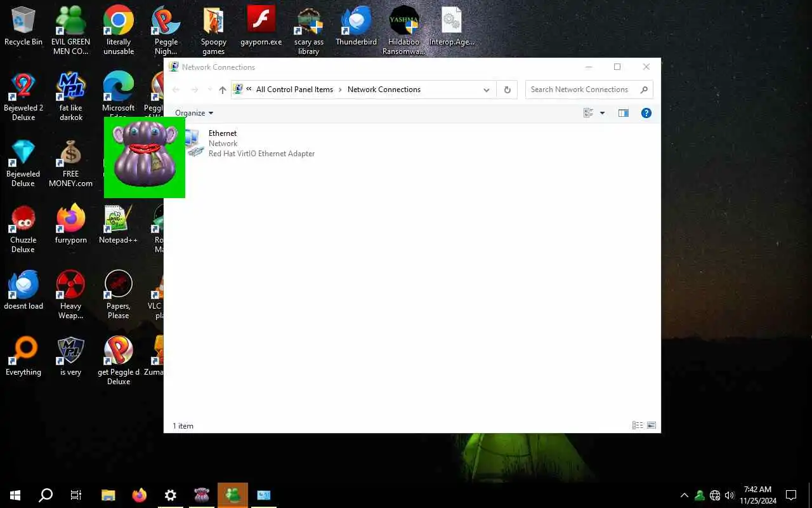The height and width of the screenshot is (508, 812).
Task: Switch to green men taskbar app
Action: point(233,495)
